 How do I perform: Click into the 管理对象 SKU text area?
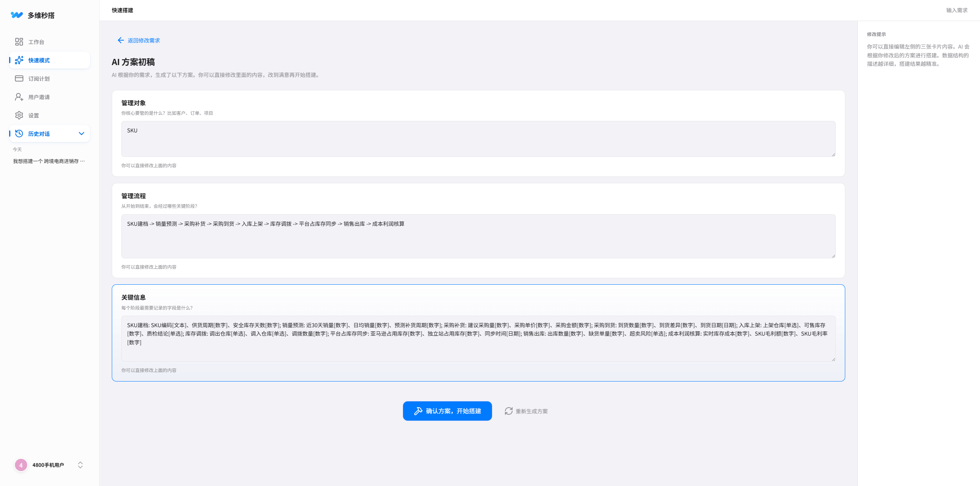pos(478,139)
